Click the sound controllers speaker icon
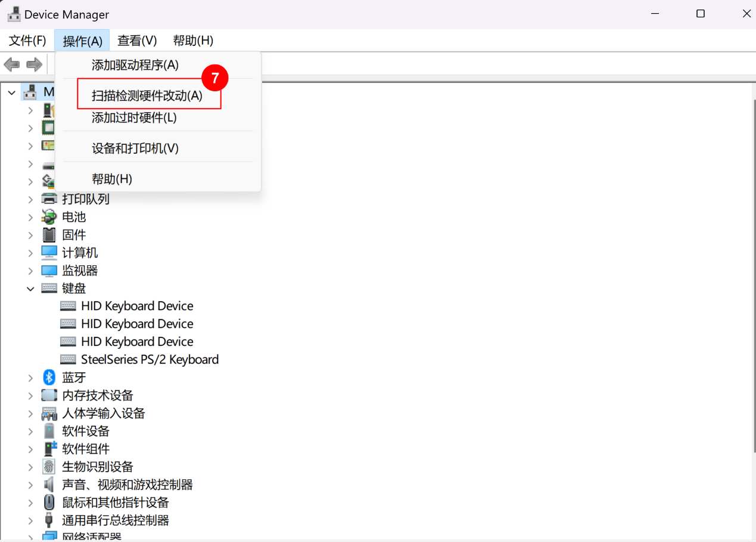The image size is (756, 542). pos(49,485)
